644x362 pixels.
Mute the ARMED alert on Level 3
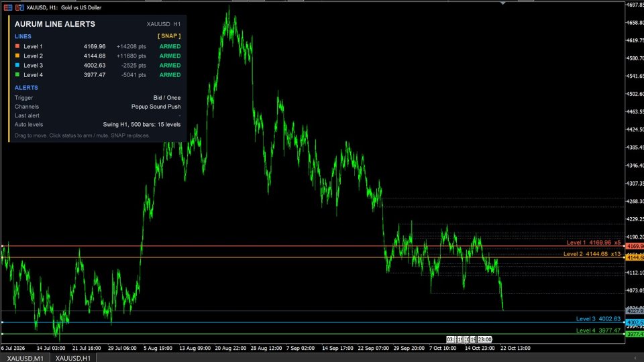[170, 65]
